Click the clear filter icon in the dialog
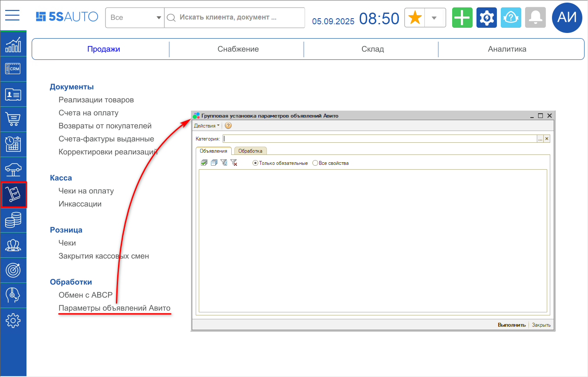The height and width of the screenshot is (377, 588). tap(234, 163)
